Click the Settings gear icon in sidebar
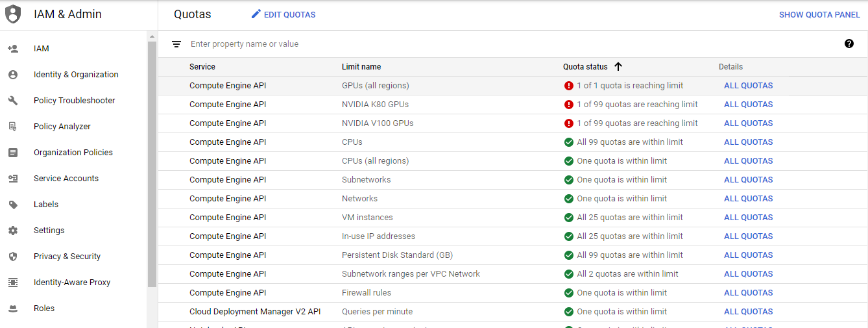Image resolution: width=868 pixels, height=328 pixels. 13,231
